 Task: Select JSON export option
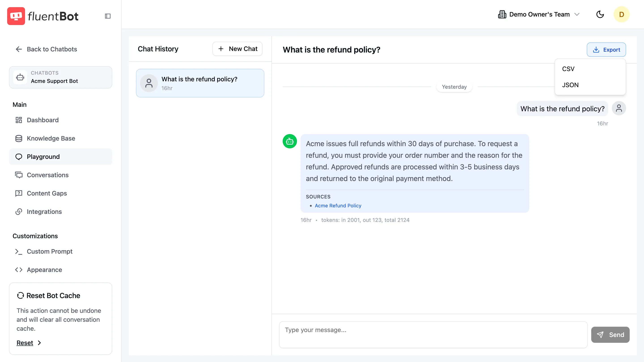[590, 85]
